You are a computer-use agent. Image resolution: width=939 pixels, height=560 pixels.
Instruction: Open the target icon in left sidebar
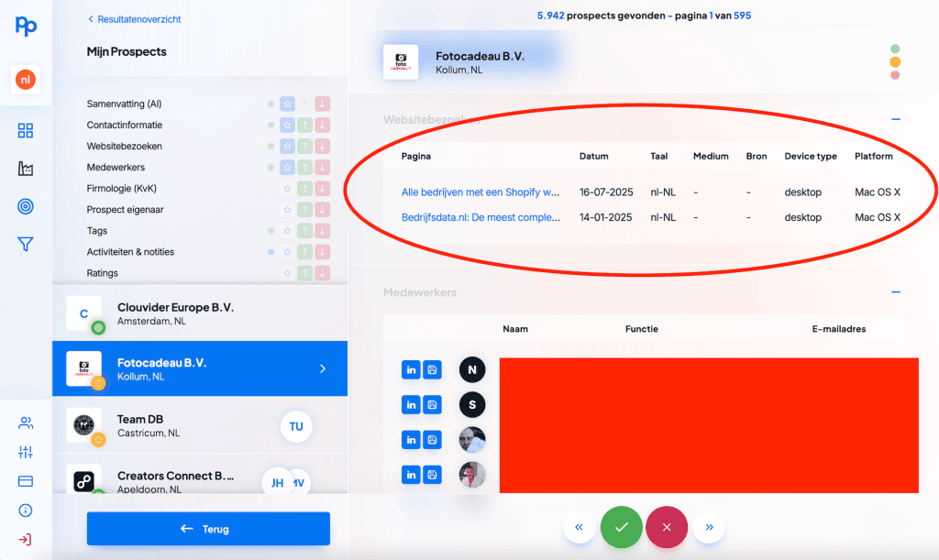click(26, 206)
